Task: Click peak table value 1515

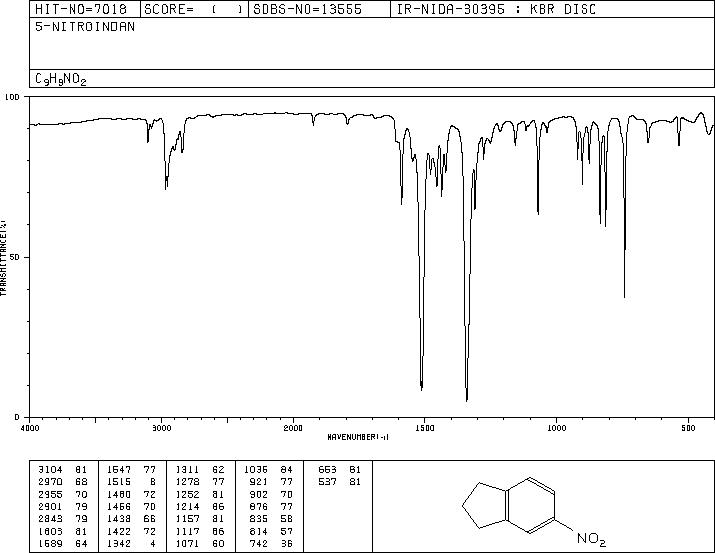Action: click(x=119, y=482)
